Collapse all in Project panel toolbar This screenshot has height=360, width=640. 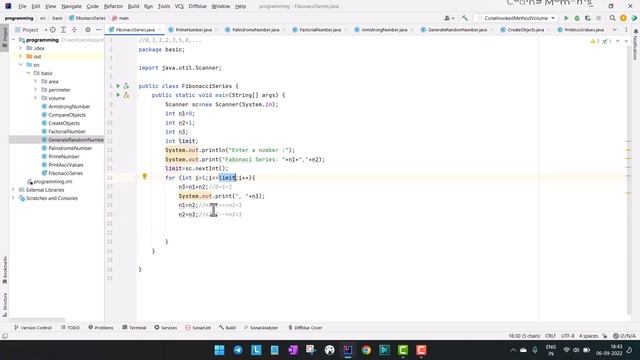74,30
